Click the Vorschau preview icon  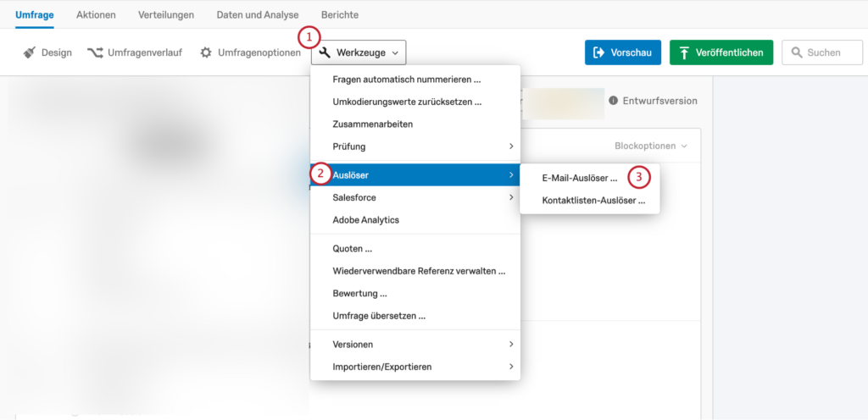(x=598, y=52)
